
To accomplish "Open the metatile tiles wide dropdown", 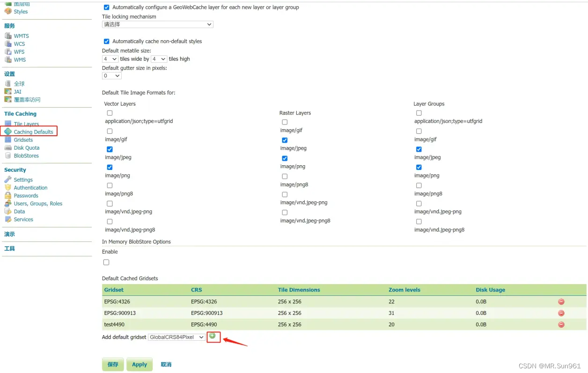I will [110, 59].
